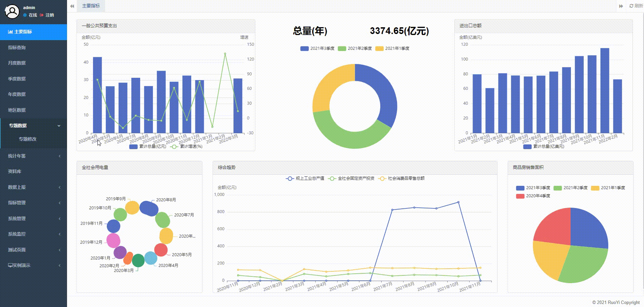Click the tab scroll left double-arrow icon
Viewport: 644px width, 307px height.
click(72, 6)
